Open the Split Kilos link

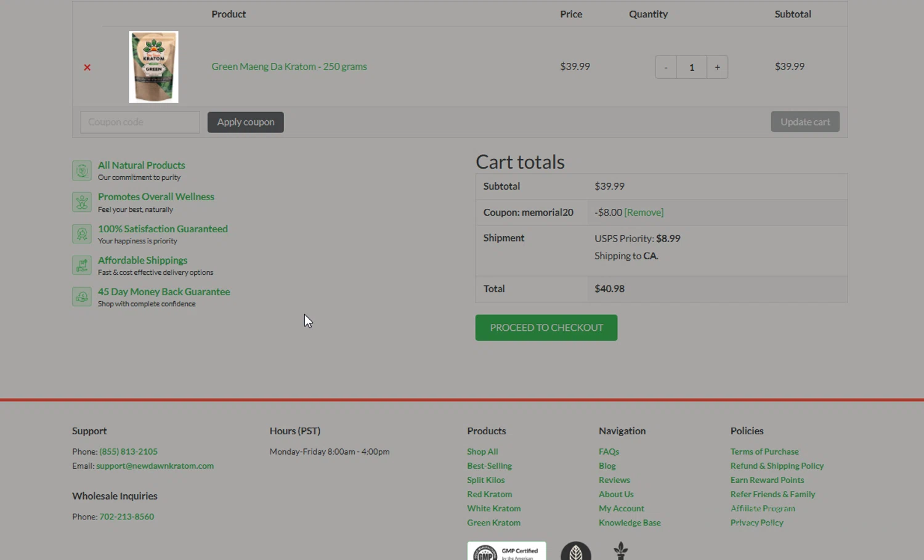click(485, 480)
